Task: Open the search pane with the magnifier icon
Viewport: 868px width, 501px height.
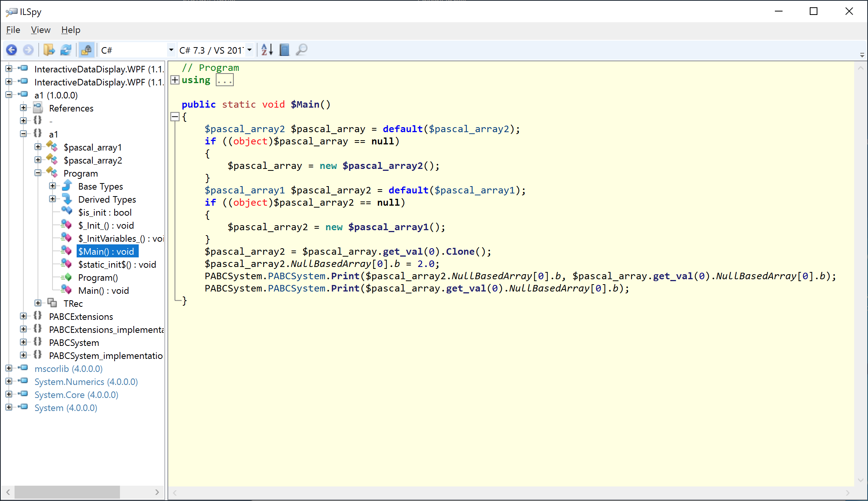Action: [x=301, y=50]
